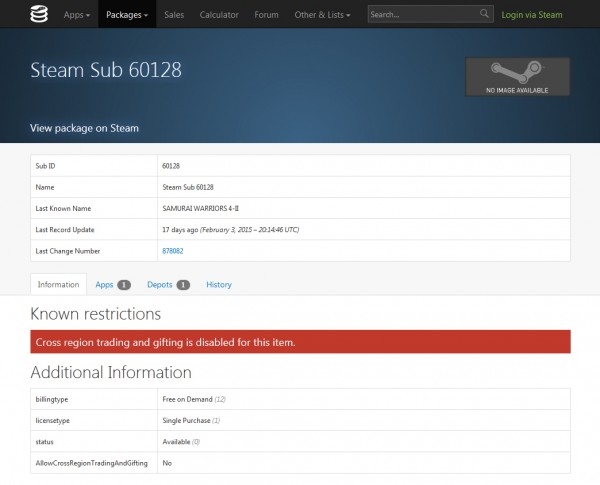Click the red cross region restriction banner
The image size is (600, 485).
[x=300, y=342]
